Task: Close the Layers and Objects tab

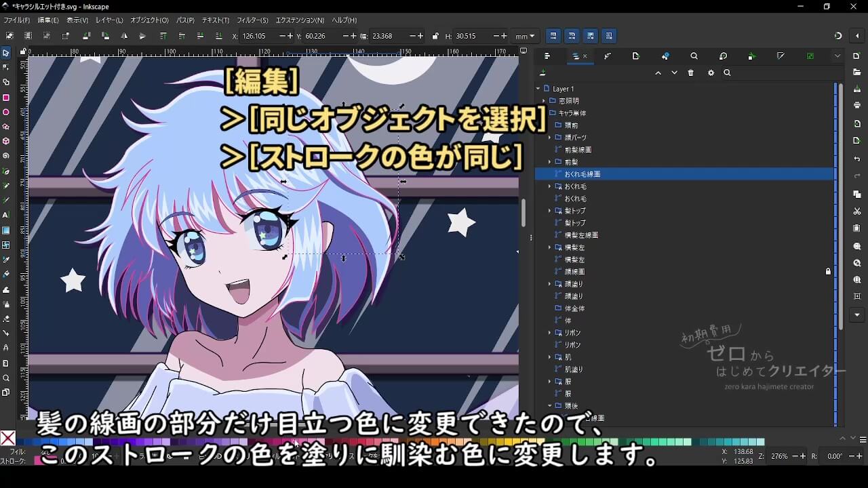Action: click(x=585, y=56)
